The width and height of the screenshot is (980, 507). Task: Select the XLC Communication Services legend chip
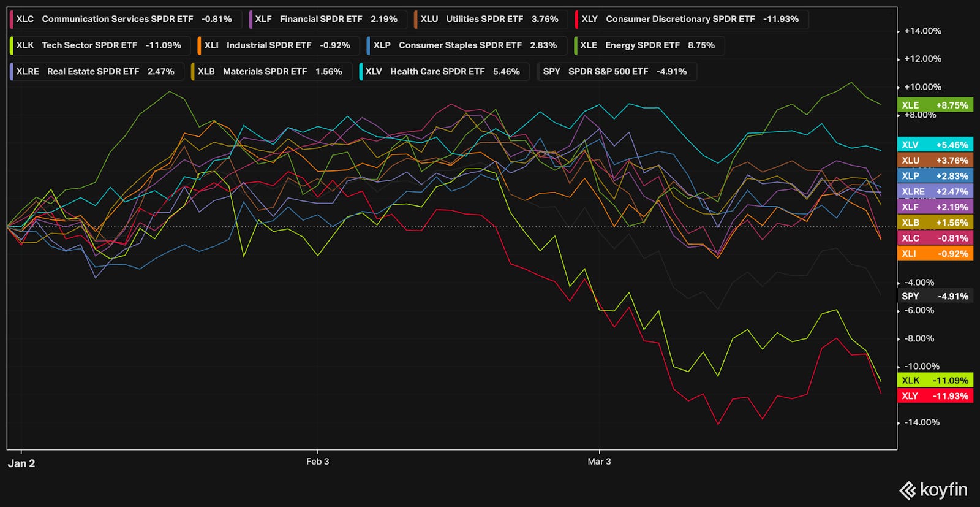point(126,19)
